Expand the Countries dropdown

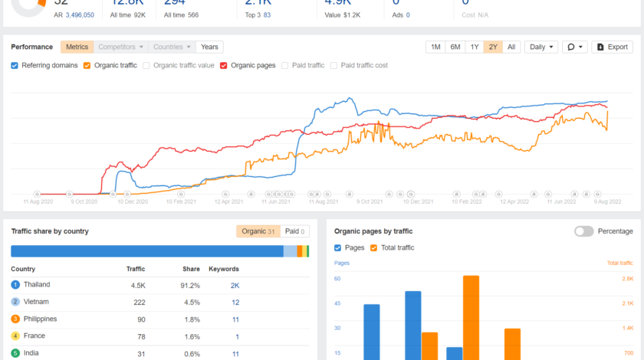click(x=172, y=47)
